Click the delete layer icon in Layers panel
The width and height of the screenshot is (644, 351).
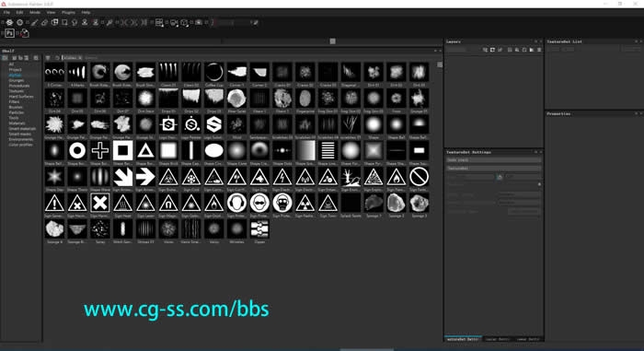tap(539, 50)
